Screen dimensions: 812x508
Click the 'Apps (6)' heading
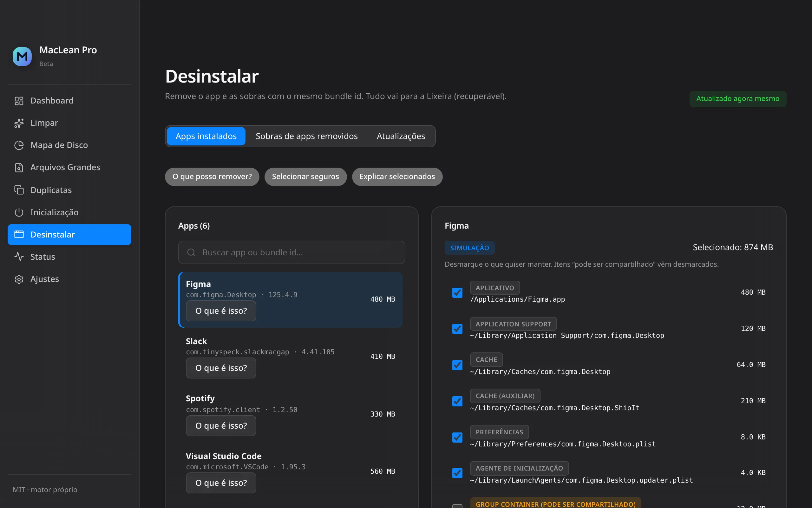194,226
